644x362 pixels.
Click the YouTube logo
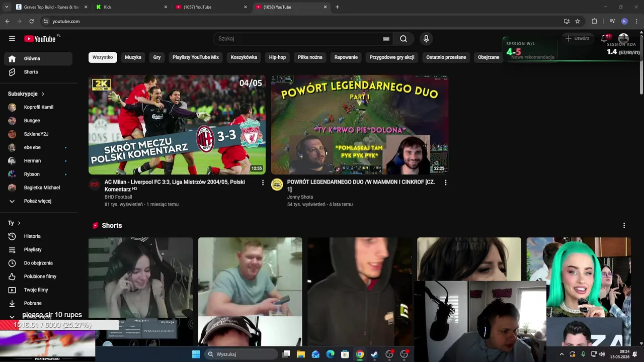pos(40,39)
